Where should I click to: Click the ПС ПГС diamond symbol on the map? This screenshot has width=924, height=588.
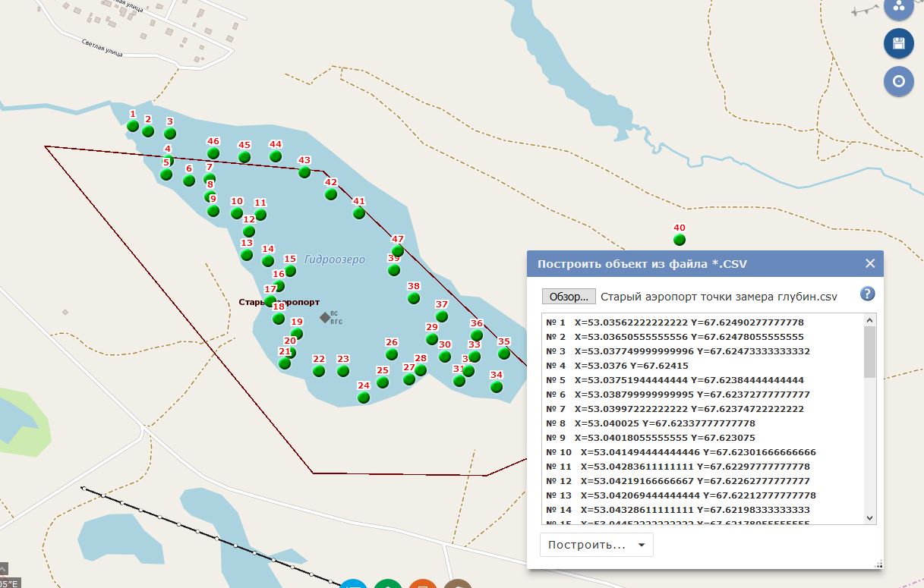point(325,317)
